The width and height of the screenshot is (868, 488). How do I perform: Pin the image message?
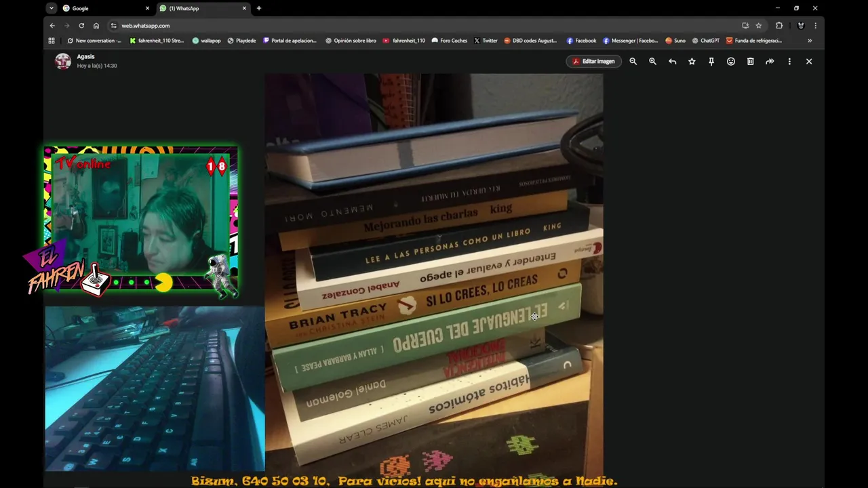(711, 61)
